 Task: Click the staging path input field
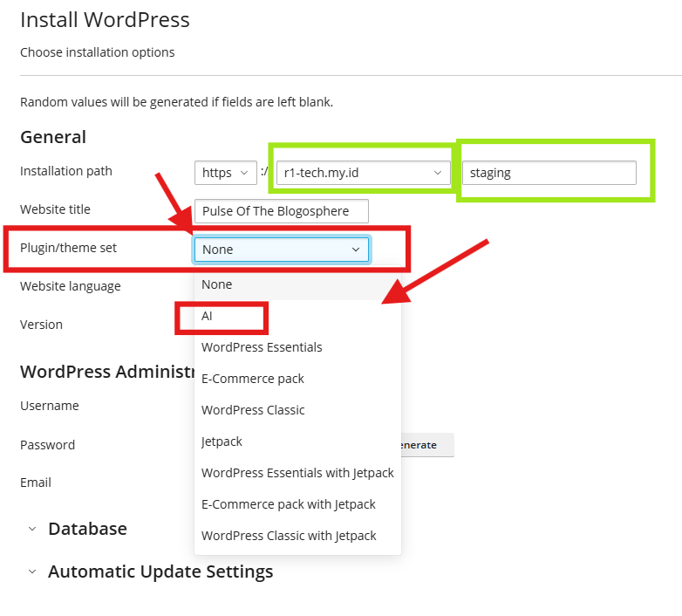[x=549, y=173]
